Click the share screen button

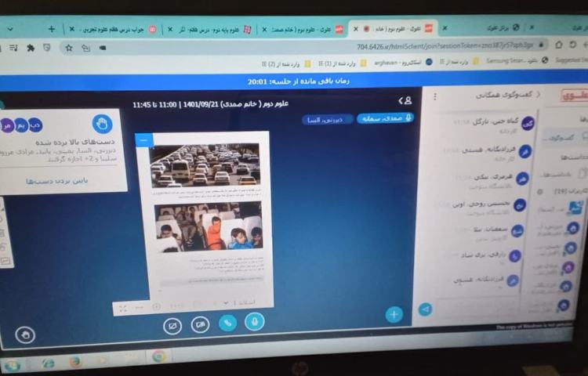pos(172,326)
